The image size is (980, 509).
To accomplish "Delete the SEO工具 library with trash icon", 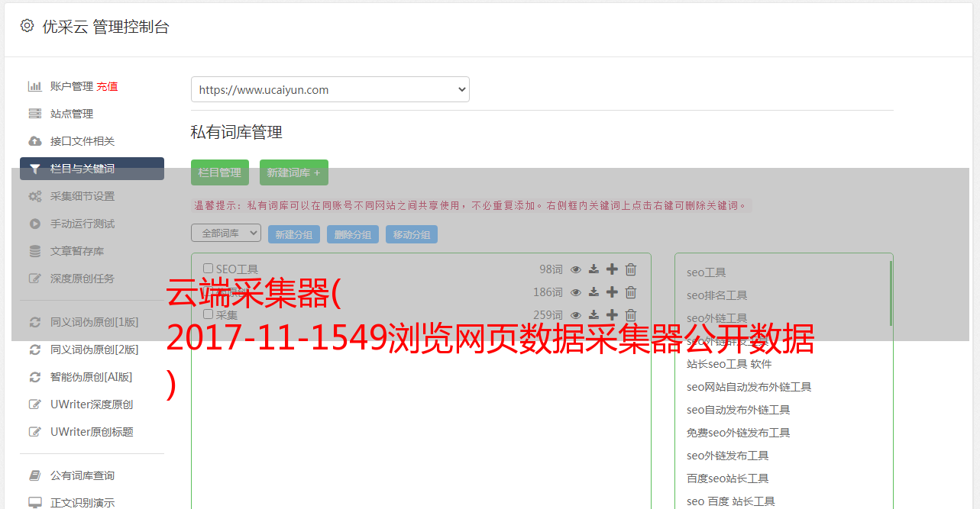I will pyautogui.click(x=631, y=269).
